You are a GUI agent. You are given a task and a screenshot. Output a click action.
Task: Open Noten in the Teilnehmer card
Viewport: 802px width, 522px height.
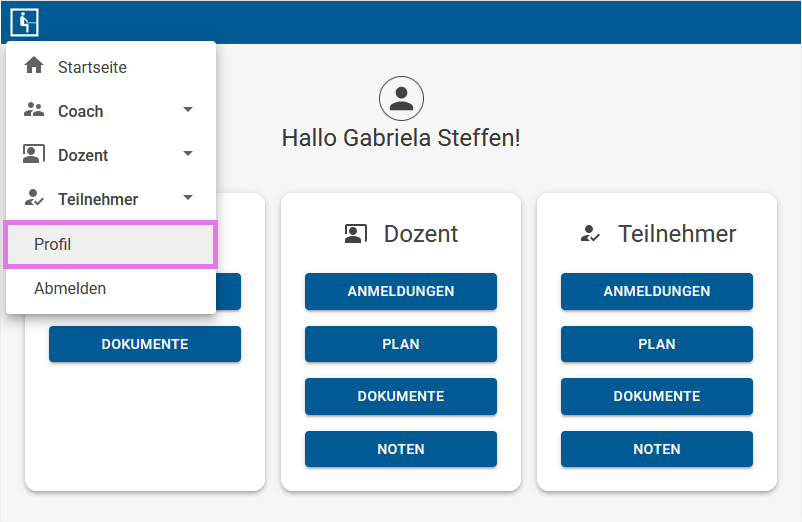[657, 449]
